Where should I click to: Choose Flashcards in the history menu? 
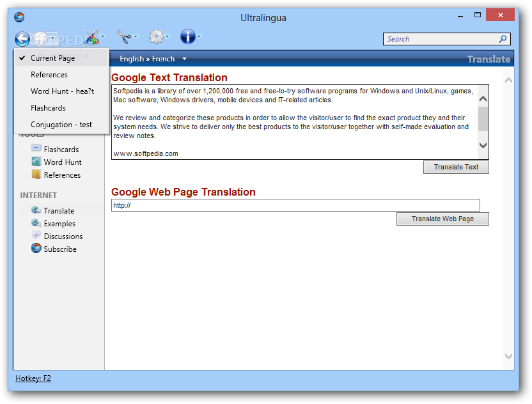(61, 108)
